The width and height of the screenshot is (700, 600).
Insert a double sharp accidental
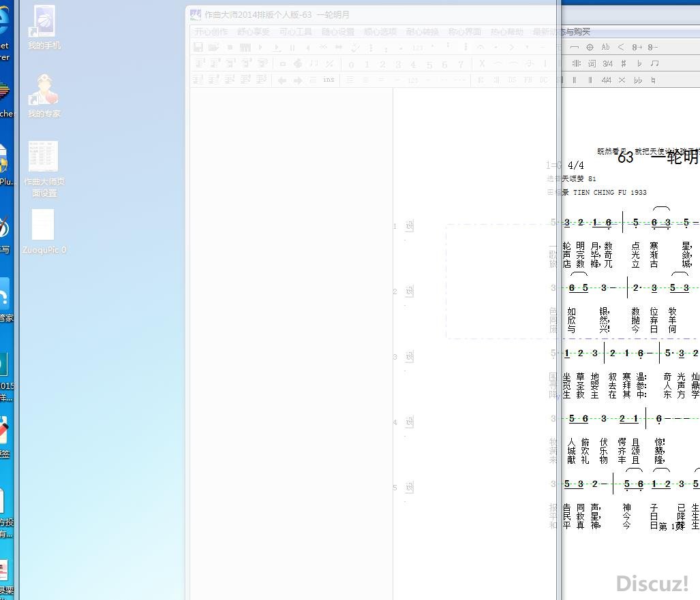pyautogui.click(x=622, y=80)
